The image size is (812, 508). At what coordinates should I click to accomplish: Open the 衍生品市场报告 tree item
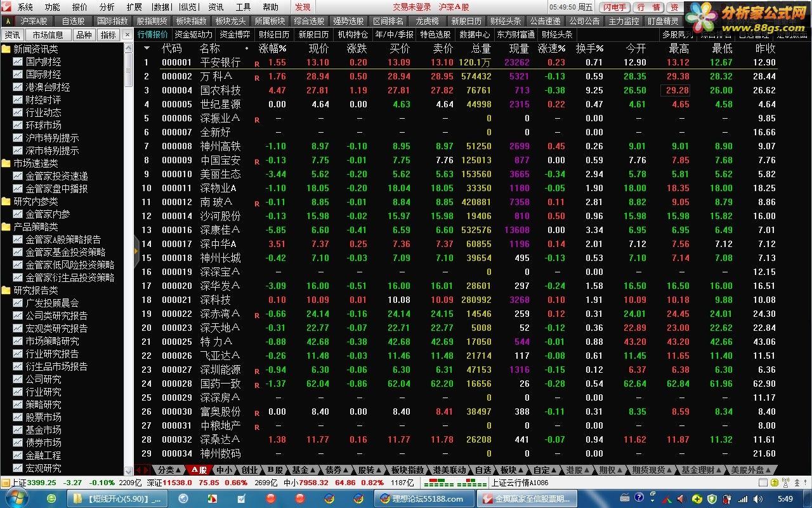pyautogui.click(x=56, y=366)
